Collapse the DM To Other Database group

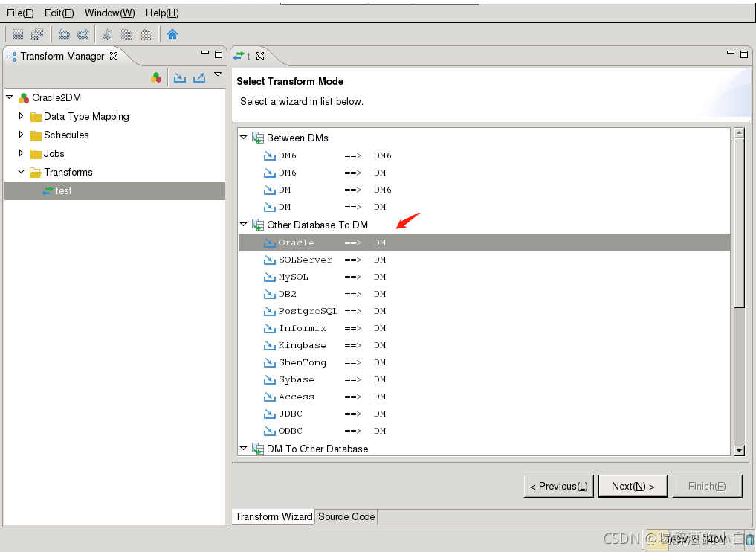244,449
